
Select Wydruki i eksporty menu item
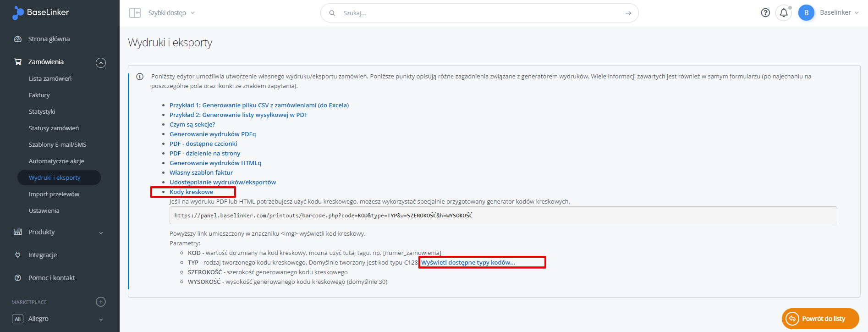tap(59, 177)
